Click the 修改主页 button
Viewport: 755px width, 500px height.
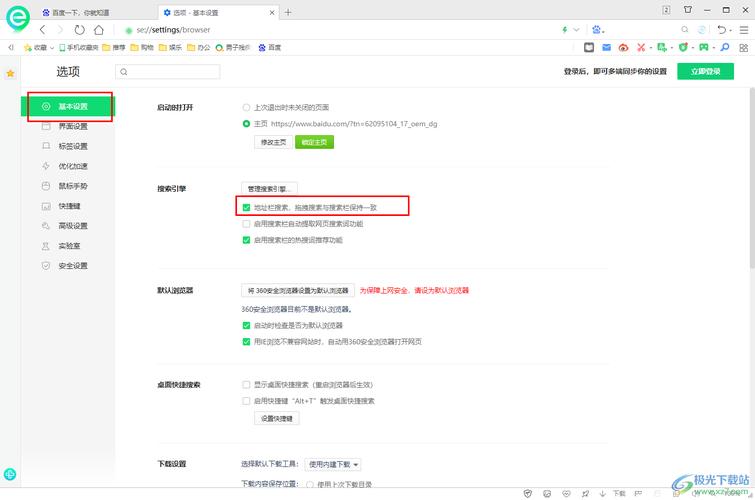(273, 142)
